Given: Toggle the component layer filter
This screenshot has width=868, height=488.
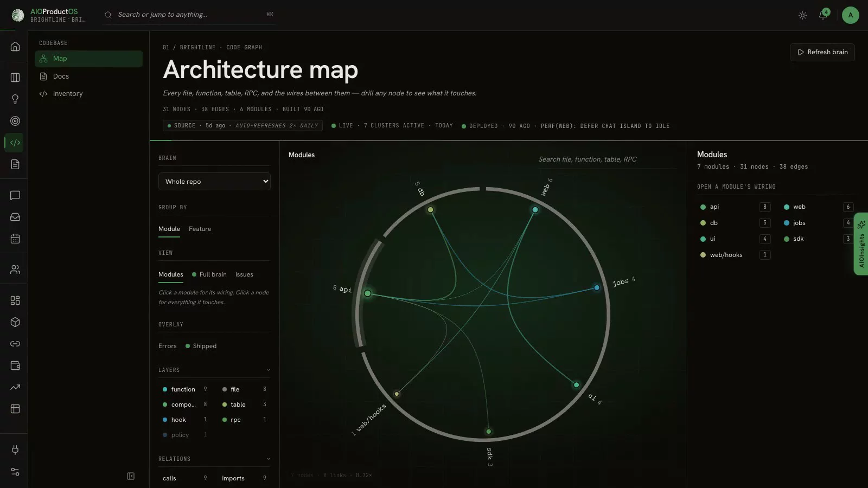Looking at the screenshot, I should click(184, 404).
